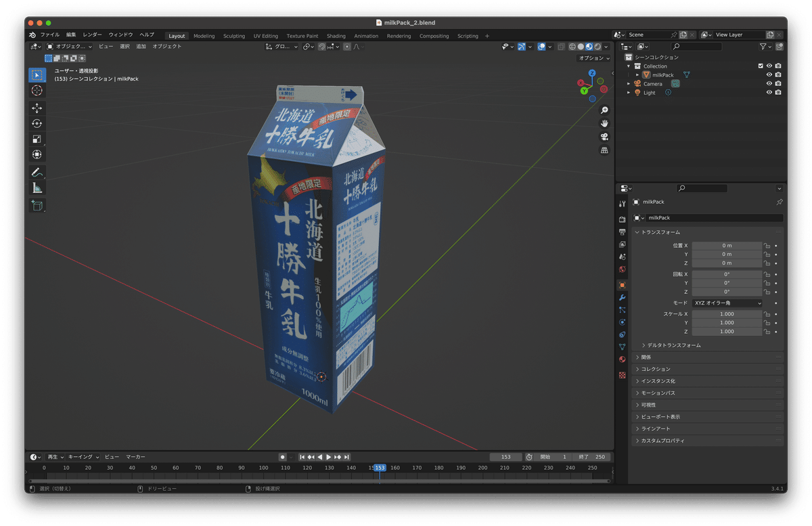Open the outliner filter dropdown
The height and width of the screenshot is (526, 812).
click(x=765, y=47)
